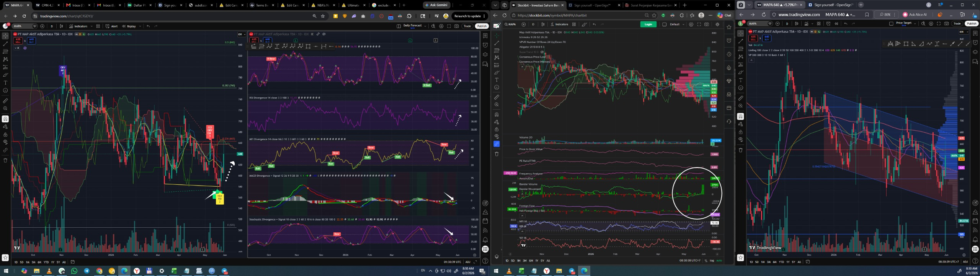The height and width of the screenshot is (276, 980).
Task: Click the green Login button in Stockbit
Action: click(648, 24)
